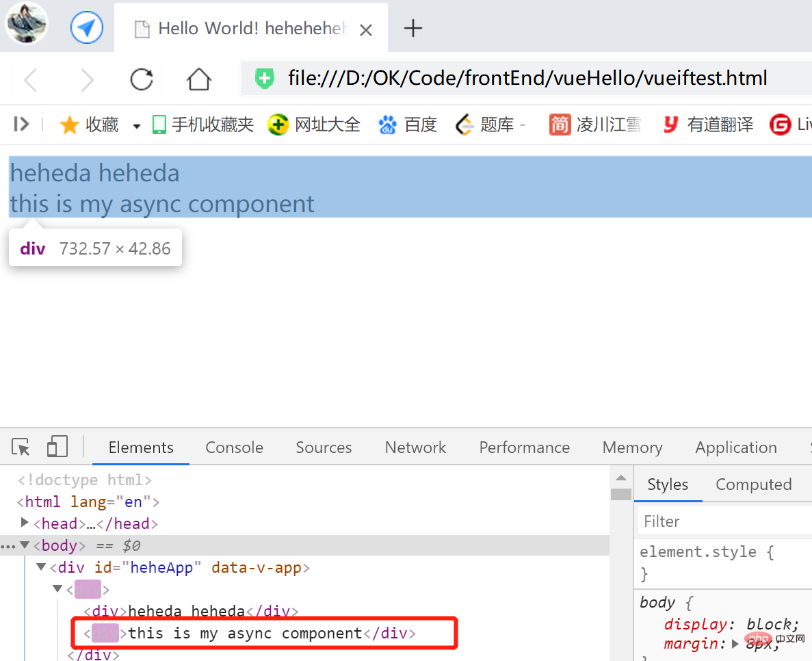
Task: Reload the current page
Action: click(x=141, y=79)
